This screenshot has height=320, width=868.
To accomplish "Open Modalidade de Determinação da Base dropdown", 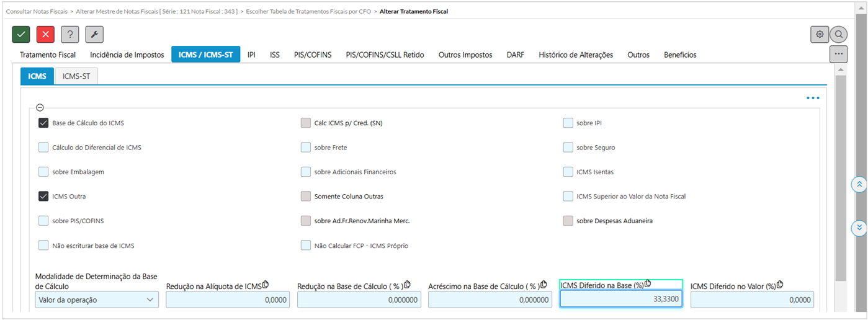I will (97, 300).
